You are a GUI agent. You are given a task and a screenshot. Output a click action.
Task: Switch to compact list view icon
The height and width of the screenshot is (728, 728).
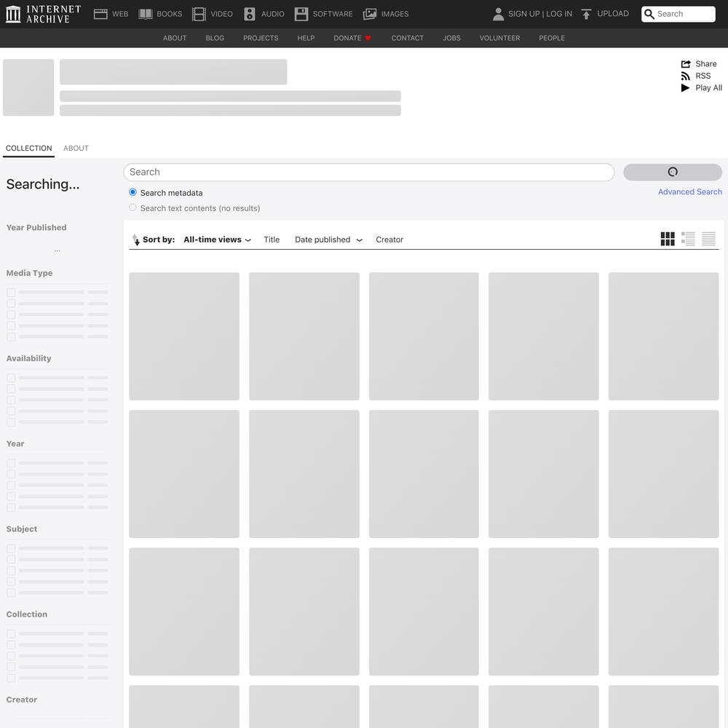click(708, 240)
